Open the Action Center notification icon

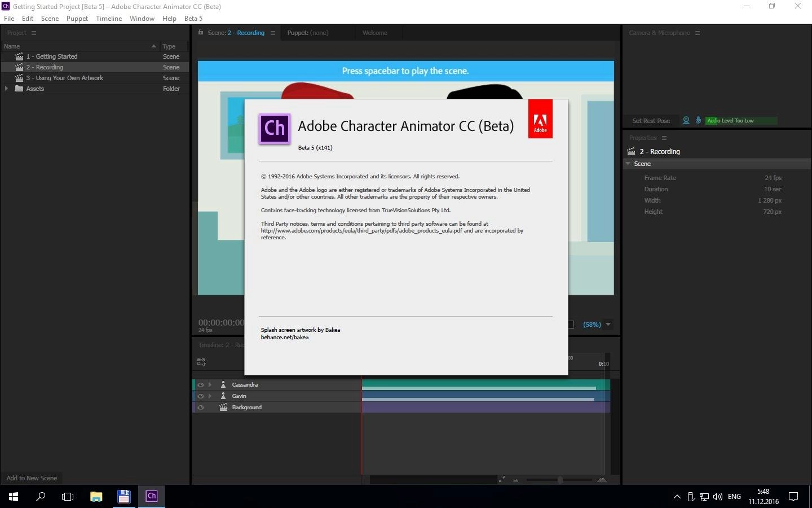click(x=793, y=497)
